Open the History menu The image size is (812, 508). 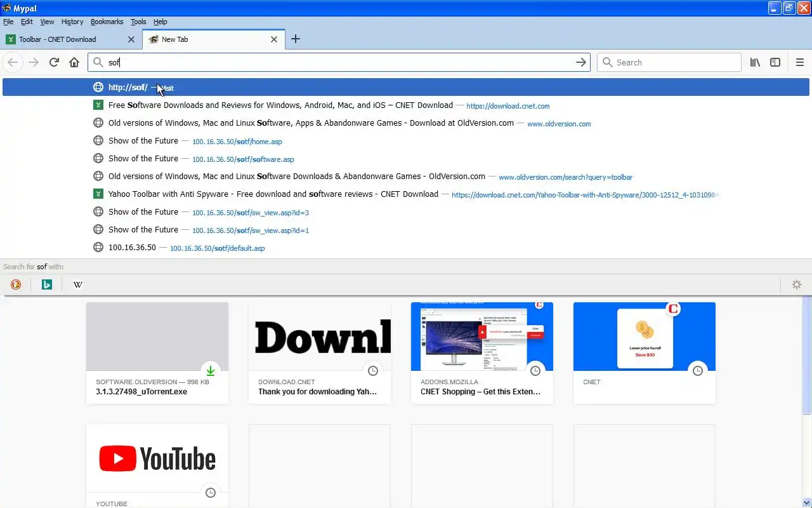click(72, 22)
